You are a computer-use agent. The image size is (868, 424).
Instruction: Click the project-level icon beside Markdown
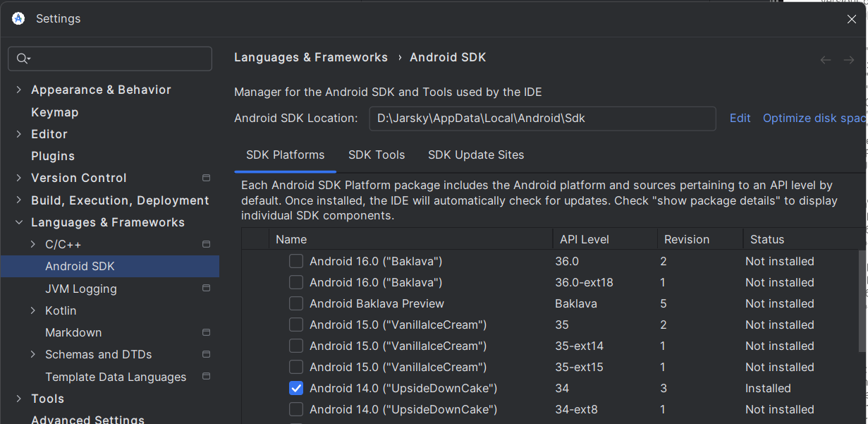coord(206,332)
